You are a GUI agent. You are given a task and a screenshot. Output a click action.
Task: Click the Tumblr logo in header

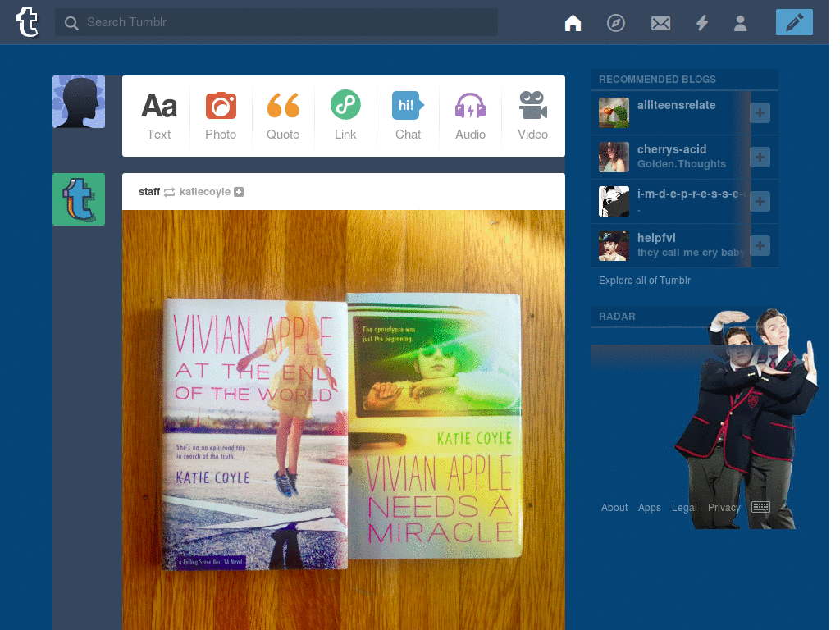coord(27,22)
